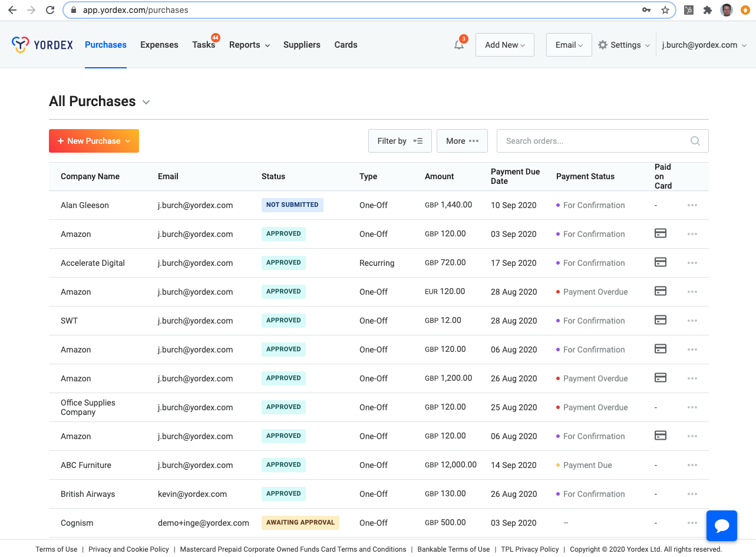Open row options for Office Supplies Company
756x557 pixels.
[692, 407]
